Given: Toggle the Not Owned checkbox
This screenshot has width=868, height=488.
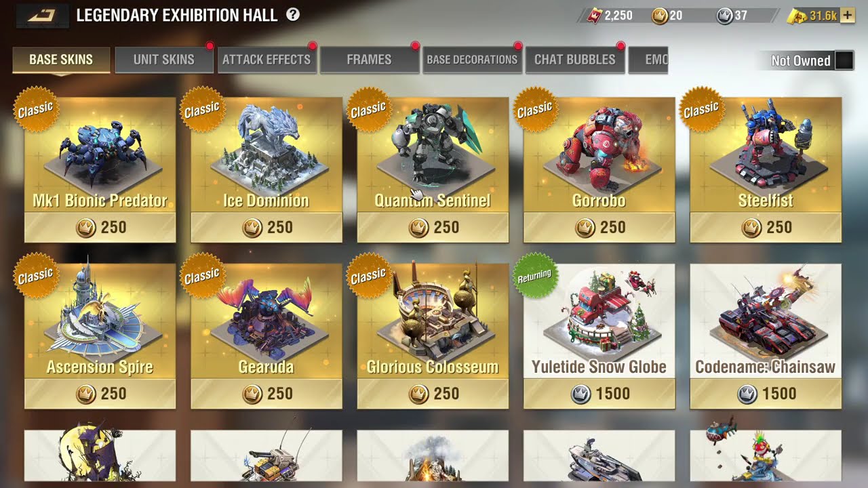Looking at the screenshot, I should [844, 60].
